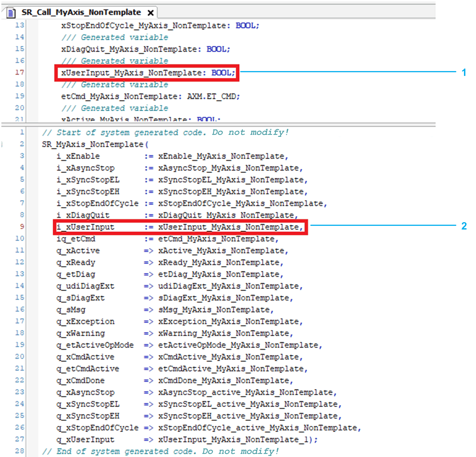The width and height of the screenshot is (476, 457).
Task: Click the i_xEnable input parameter
Action: click(x=78, y=156)
